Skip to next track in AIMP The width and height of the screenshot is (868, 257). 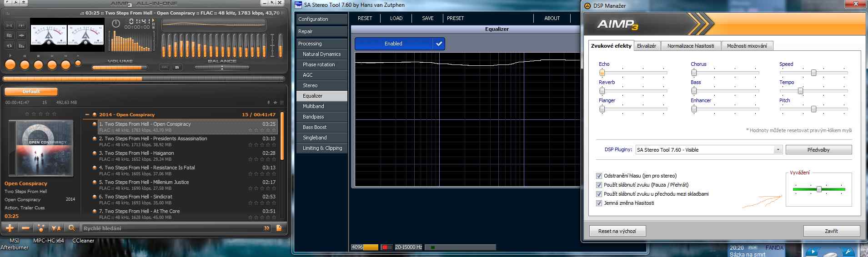(65, 65)
